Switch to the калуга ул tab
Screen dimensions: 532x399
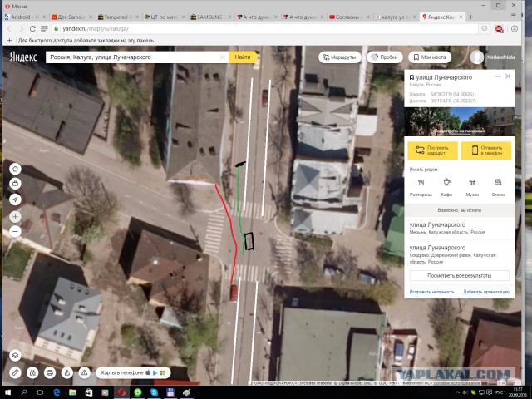(396, 17)
